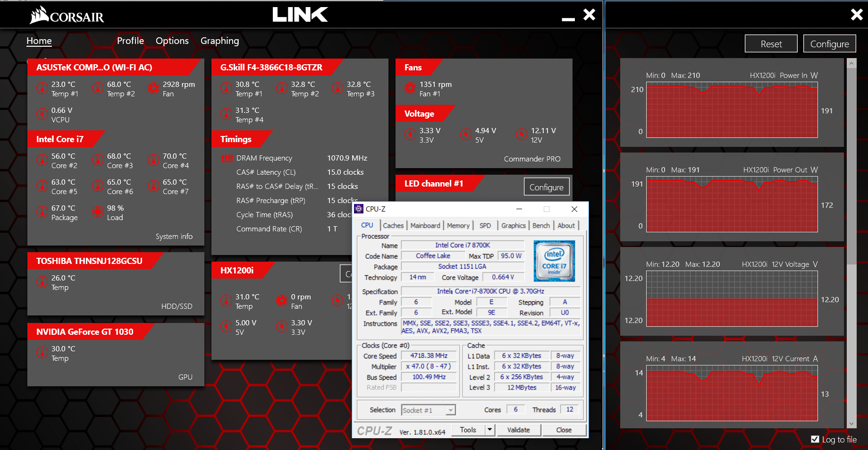Click the Core #2 temperature icon
868x450 pixels.
click(x=42, y=160)
